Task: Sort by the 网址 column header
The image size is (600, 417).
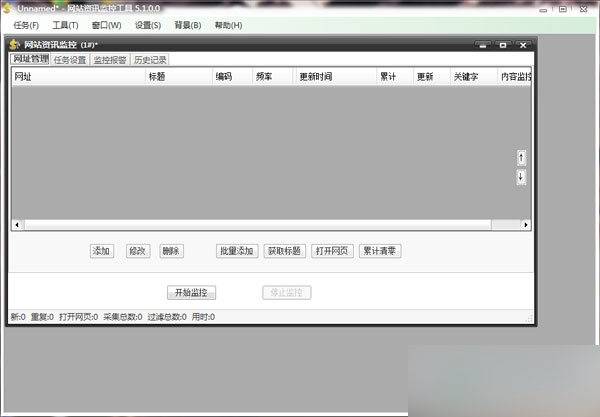Action: click(78, 77)
